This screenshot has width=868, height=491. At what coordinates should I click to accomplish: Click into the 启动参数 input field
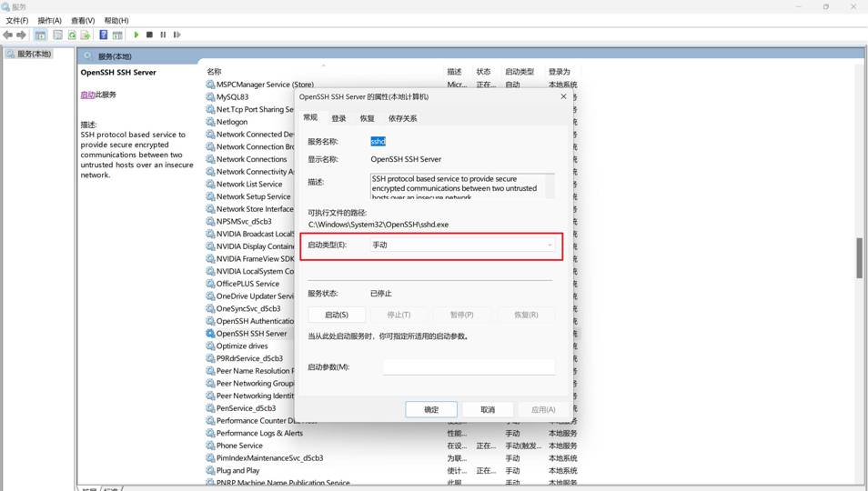[469, 367]
